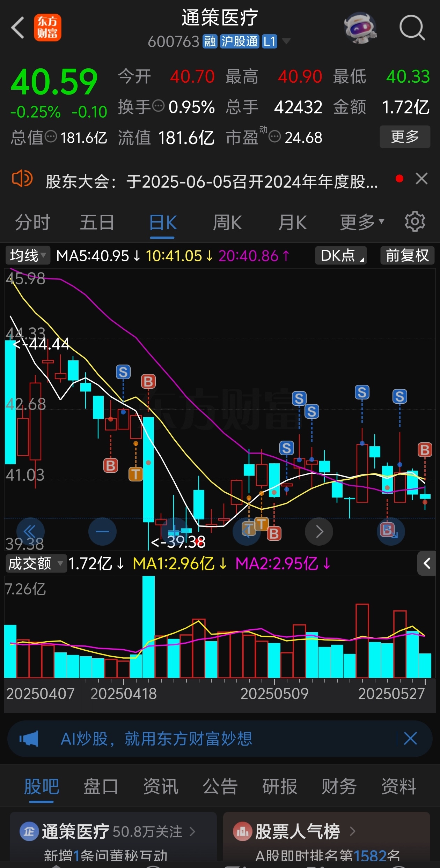Screen dimensions: 440x868
Task: Switch to 公告 tab
Action: tap(220, 786)
